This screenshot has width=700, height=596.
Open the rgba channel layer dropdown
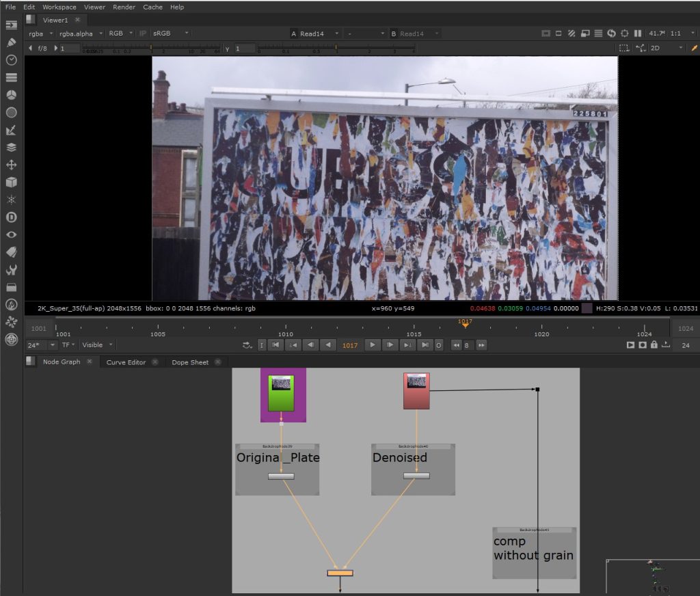pos(40,33)
